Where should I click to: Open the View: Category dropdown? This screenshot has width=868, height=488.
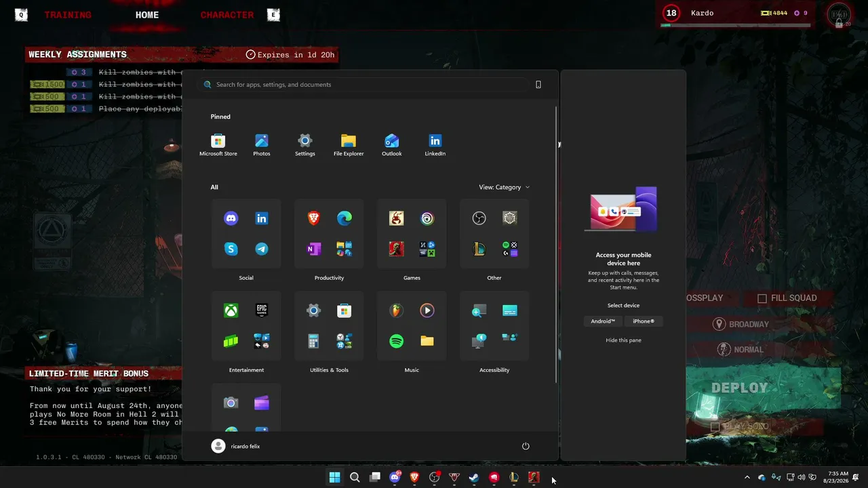505,187
